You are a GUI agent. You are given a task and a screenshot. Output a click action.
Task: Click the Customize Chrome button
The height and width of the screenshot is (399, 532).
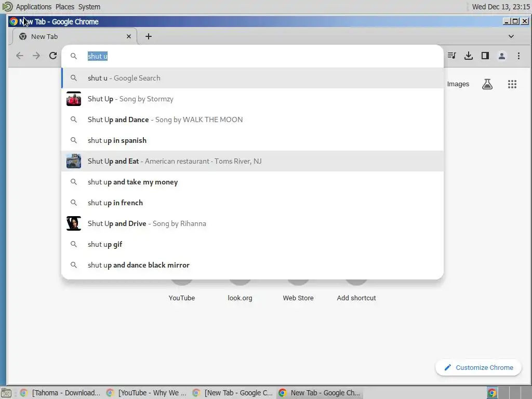point(478,367)
